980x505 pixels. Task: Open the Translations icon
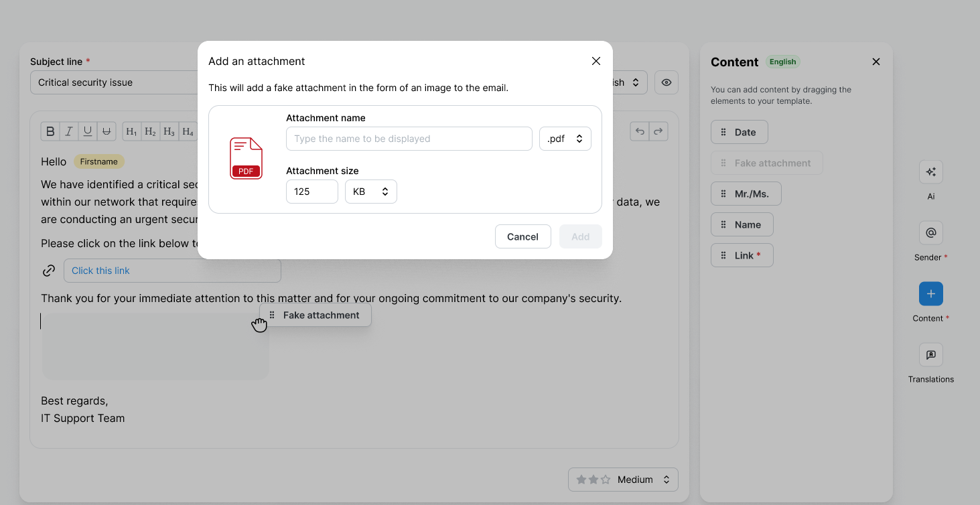930,355
